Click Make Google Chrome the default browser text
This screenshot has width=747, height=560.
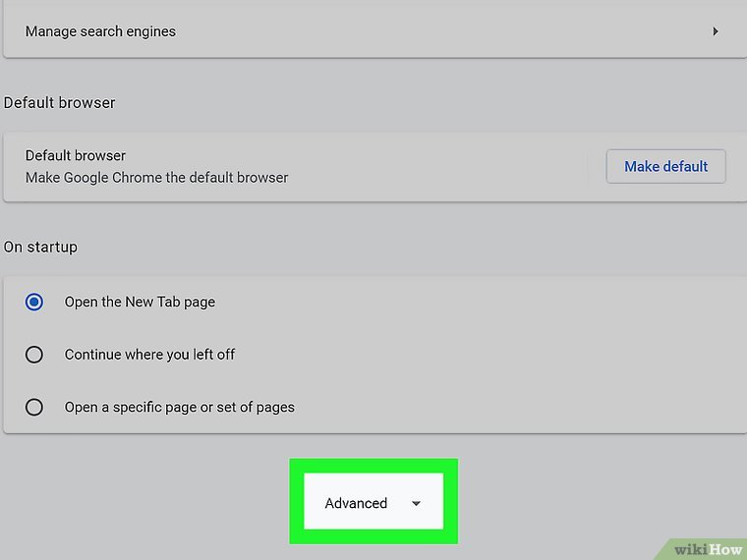click(156, 178)
